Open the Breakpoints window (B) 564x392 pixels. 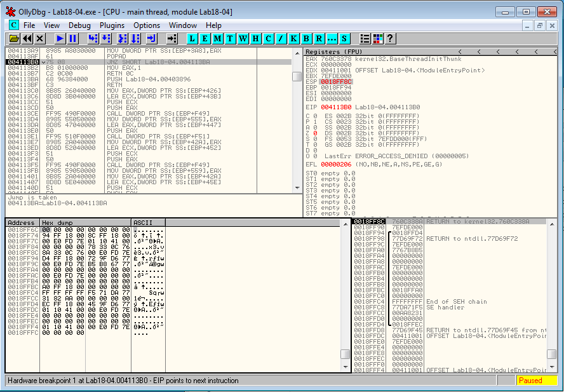307,39
